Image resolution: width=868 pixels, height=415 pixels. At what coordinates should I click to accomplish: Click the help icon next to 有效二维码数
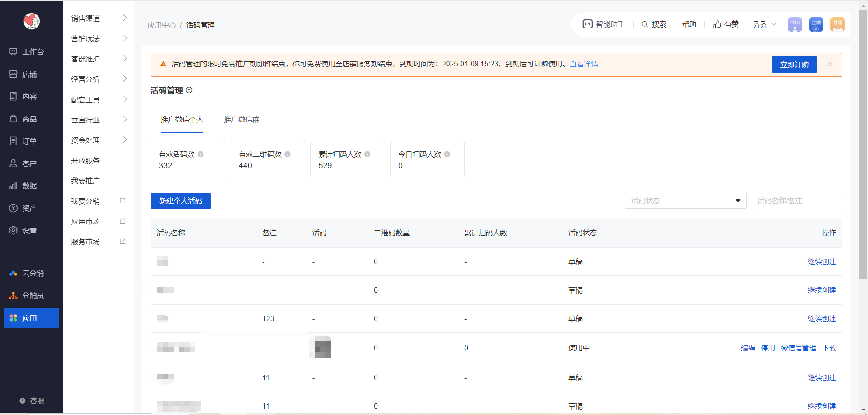[288, 154]
